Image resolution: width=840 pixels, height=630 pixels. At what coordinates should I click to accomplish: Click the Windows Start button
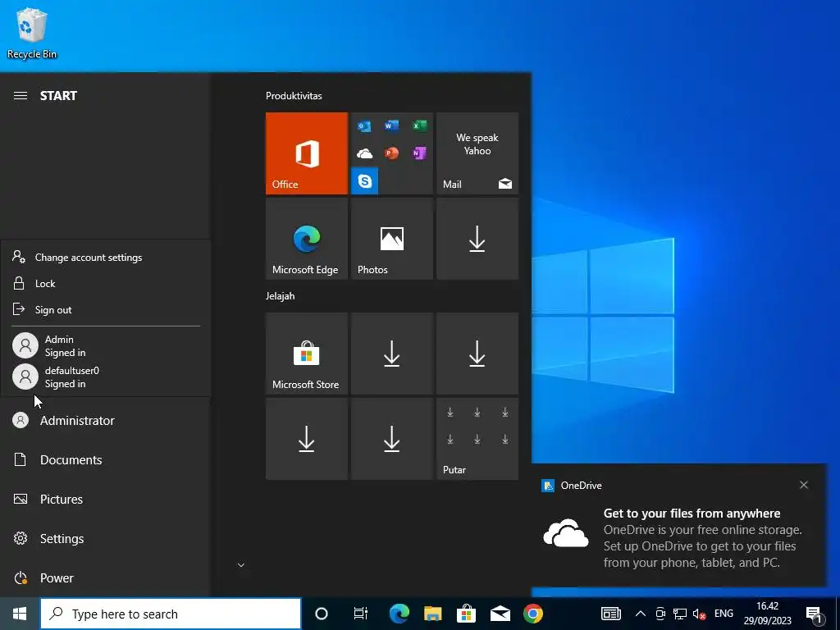20,614
